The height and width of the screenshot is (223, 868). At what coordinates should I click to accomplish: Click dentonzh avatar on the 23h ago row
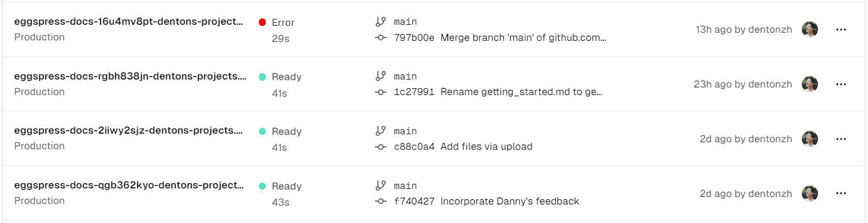tap(810, 84)
